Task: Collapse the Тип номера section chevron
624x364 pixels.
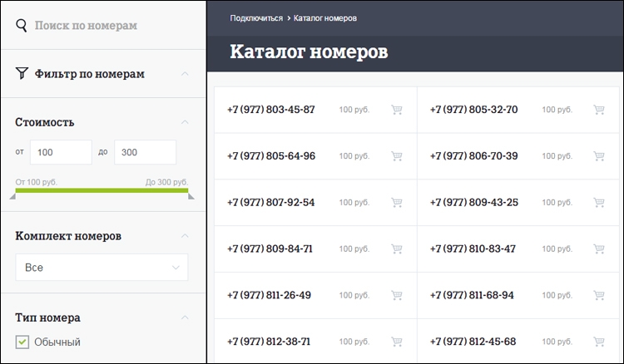Action: pyautogui.click(x=185, y=317)
